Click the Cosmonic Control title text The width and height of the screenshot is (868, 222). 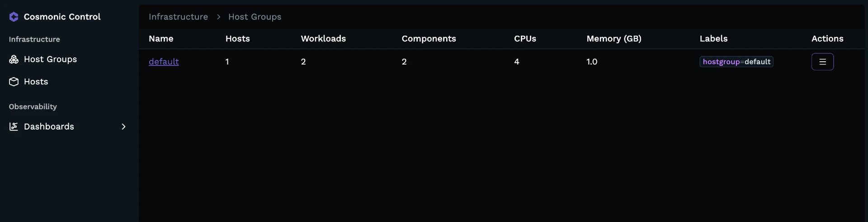tap(62, 17)
